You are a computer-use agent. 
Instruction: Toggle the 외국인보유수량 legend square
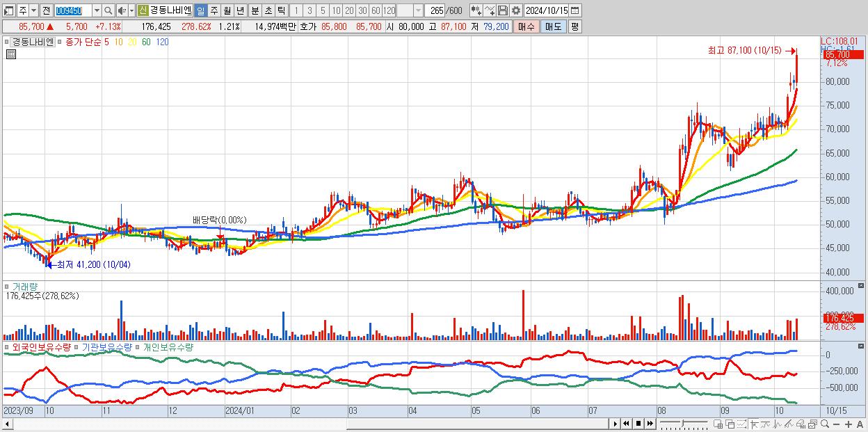(x=8, y=346)
